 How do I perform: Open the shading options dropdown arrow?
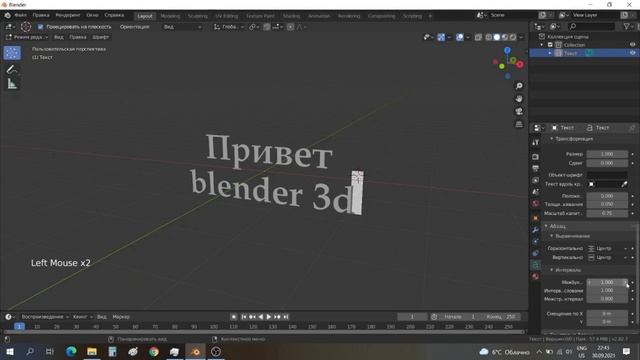[x=521, y=37]
